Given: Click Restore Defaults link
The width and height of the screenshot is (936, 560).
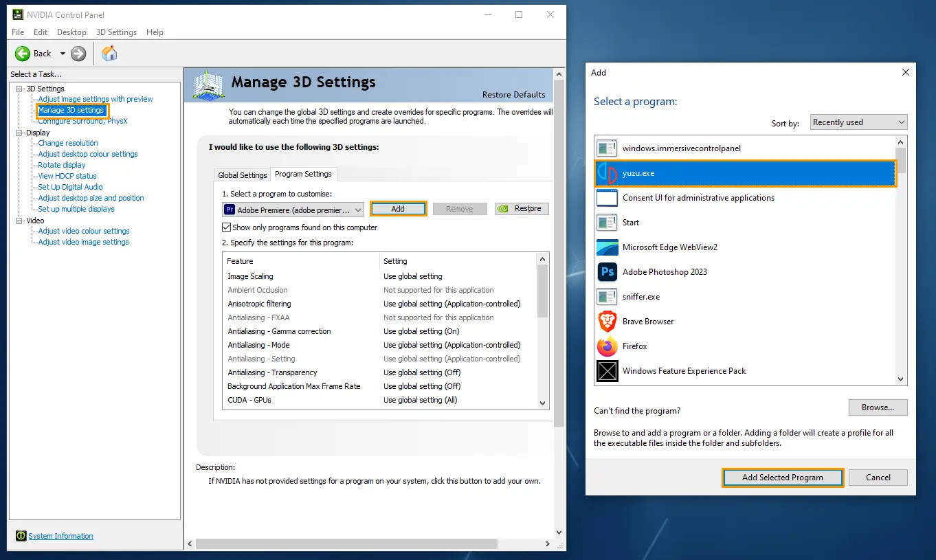Looking at the screenshot, I should (513, 95).
